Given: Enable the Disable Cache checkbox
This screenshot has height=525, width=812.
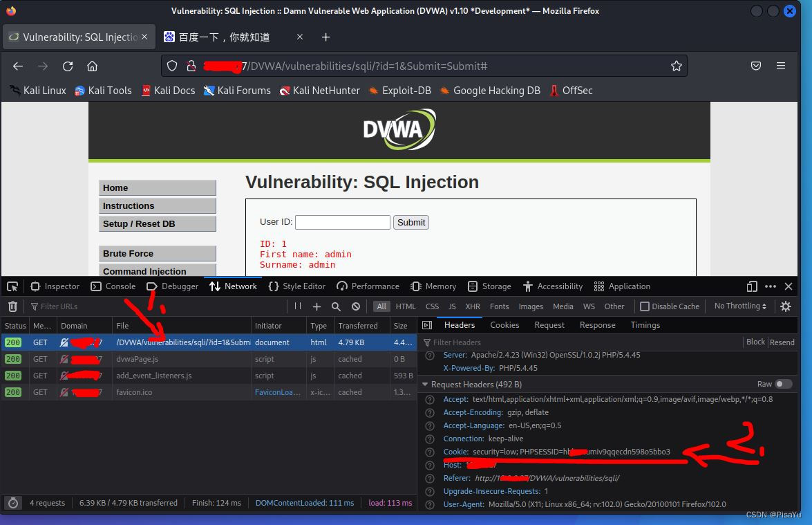Looking at the screenshot, I should pyautogui.click(x=645, y=306).
